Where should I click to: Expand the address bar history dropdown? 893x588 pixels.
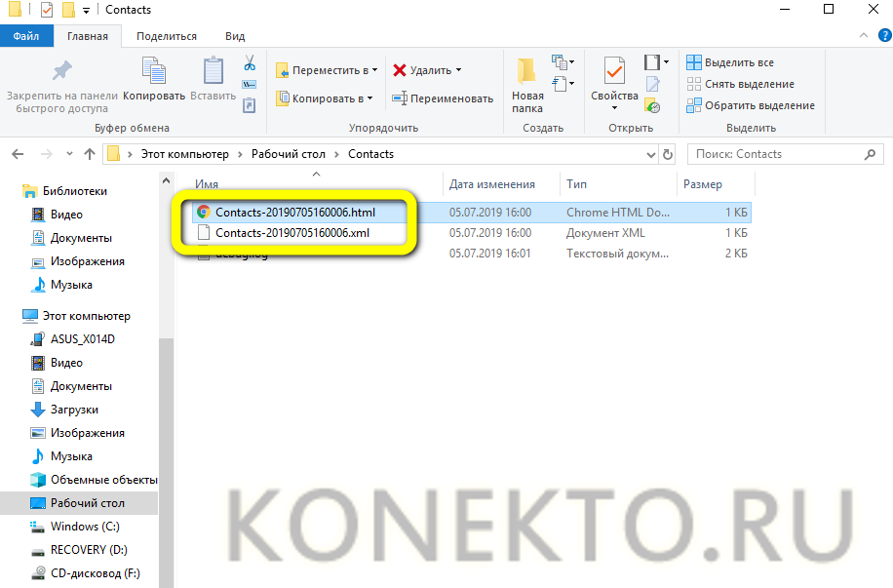click(x=650, y=154)
